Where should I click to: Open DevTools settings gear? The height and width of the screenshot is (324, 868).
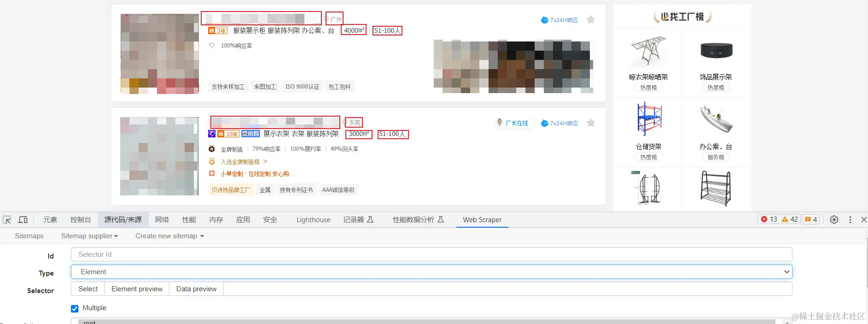click(x=834, y=220)
